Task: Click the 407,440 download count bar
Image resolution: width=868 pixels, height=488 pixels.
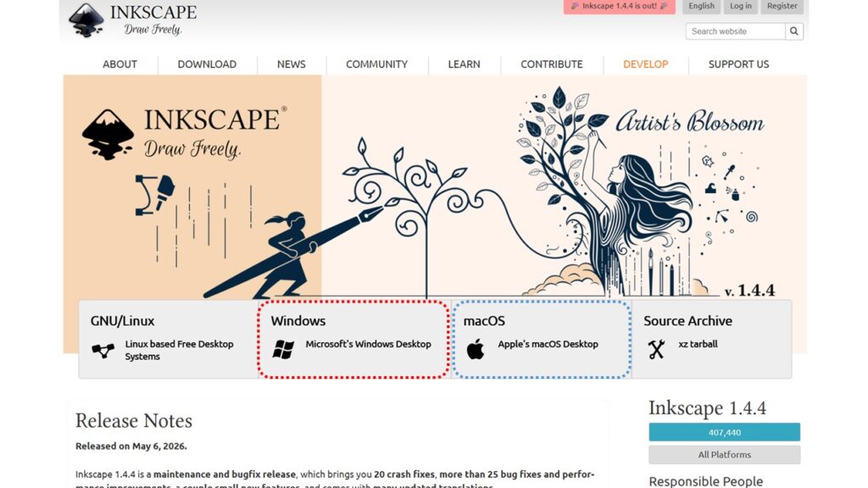Action: point(724,432)
